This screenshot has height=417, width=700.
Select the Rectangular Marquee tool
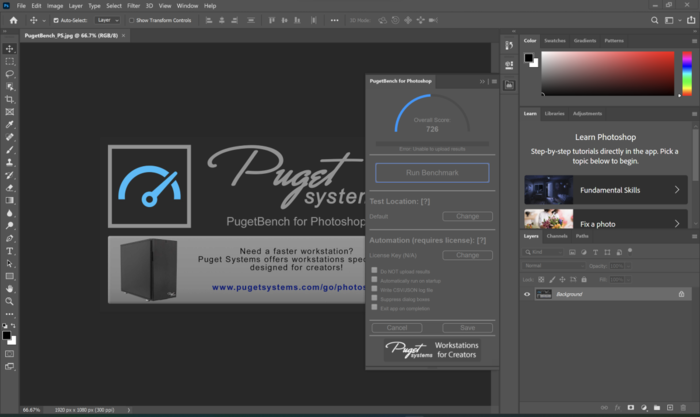click(x=9, y=61)
